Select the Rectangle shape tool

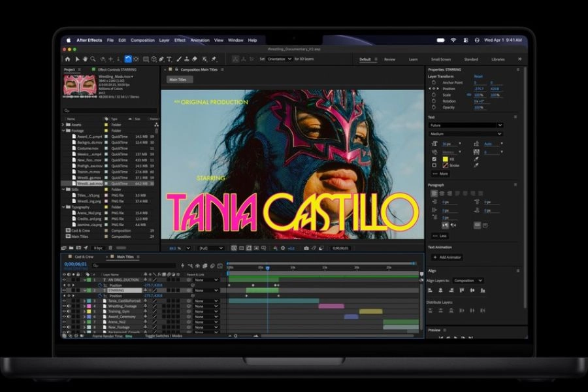[146, 59]
